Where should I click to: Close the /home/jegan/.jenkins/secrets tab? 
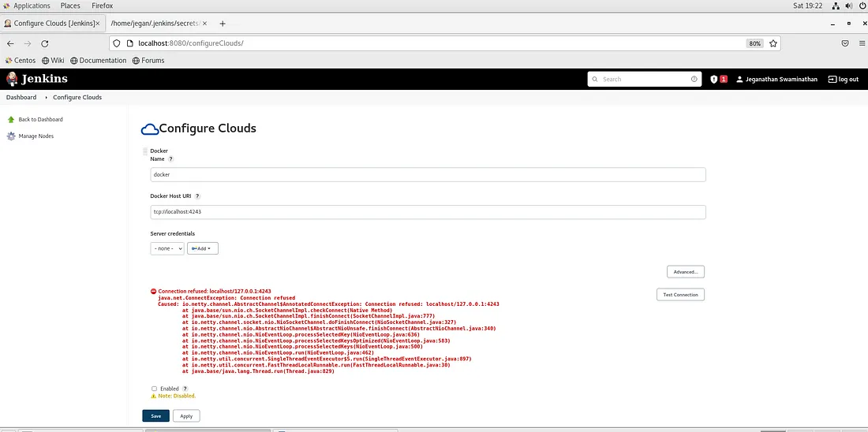tap(205, 24)
